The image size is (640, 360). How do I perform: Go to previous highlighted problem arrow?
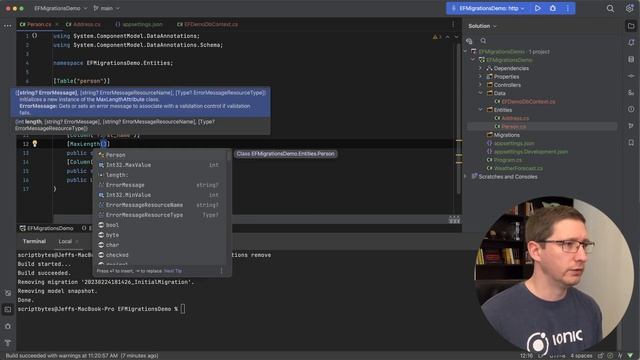tap(447, 37)
